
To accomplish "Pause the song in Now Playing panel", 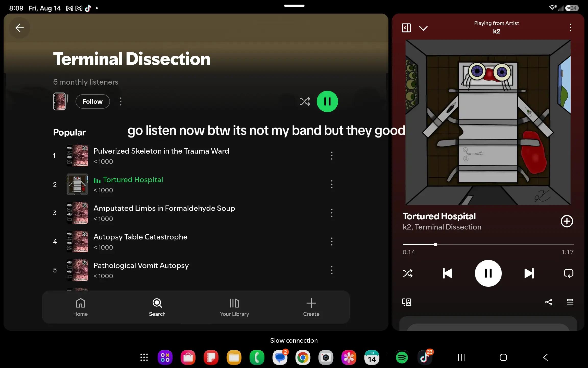I will 488,273.
